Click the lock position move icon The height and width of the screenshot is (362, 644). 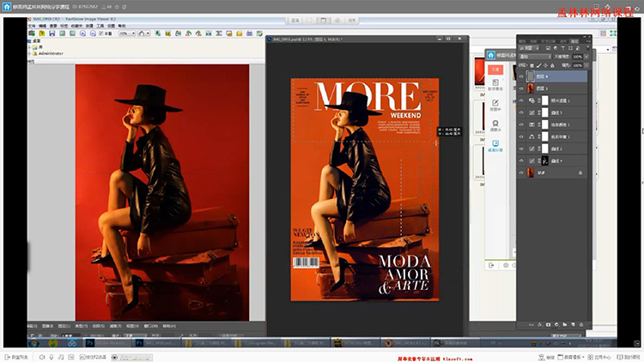[x=545, y=66]
